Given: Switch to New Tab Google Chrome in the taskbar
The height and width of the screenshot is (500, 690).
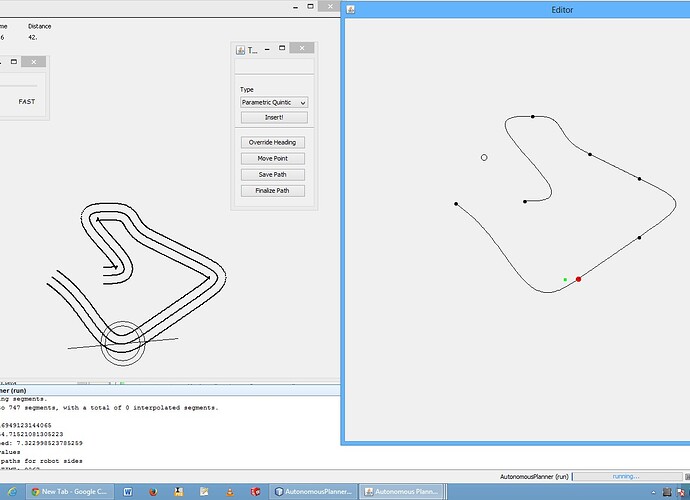Looking at the screenshot, I should (70, 492).
